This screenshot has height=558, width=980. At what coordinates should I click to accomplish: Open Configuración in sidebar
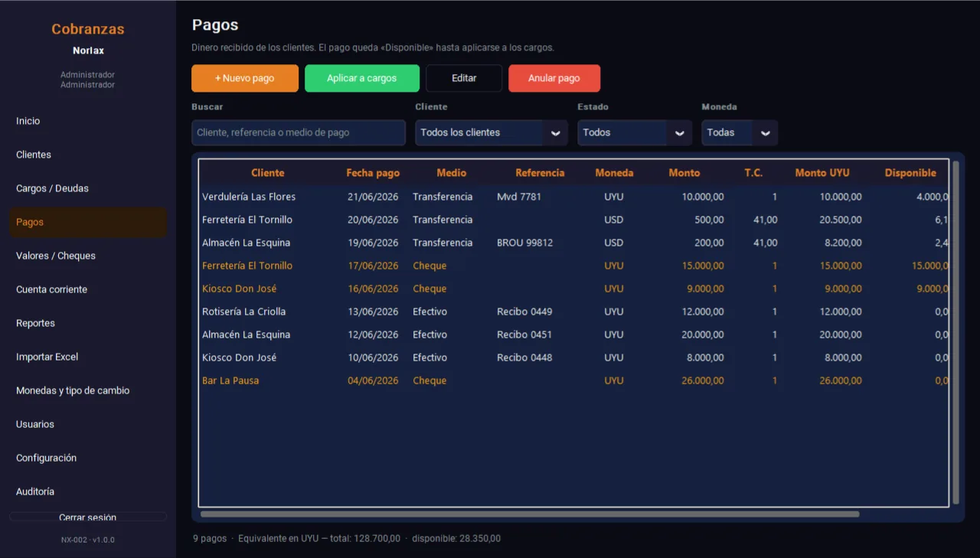pyautogui.click(x=88, y=458)
